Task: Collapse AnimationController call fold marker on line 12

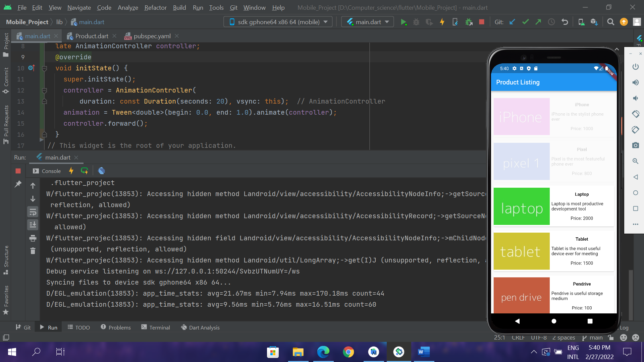Action: (44, 90)
